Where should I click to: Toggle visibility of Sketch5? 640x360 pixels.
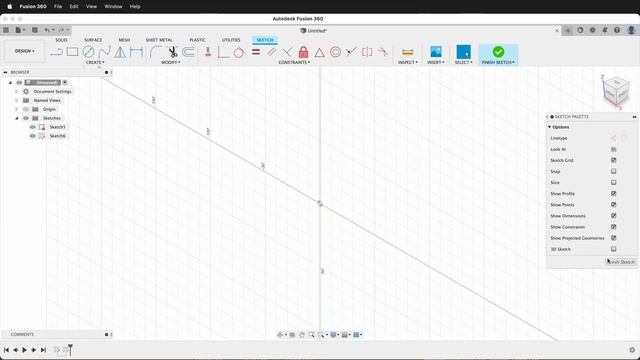(33, 127)
